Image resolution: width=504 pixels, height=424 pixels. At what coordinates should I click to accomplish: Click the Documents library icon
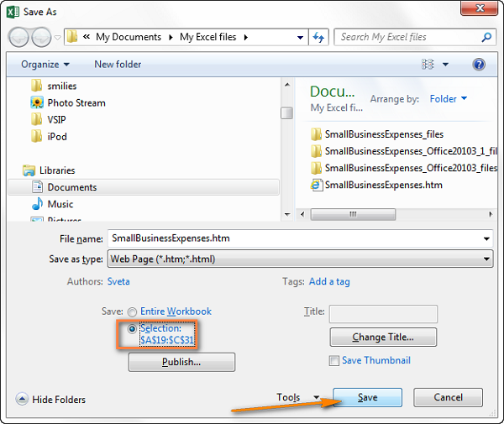tap(37, 187)
